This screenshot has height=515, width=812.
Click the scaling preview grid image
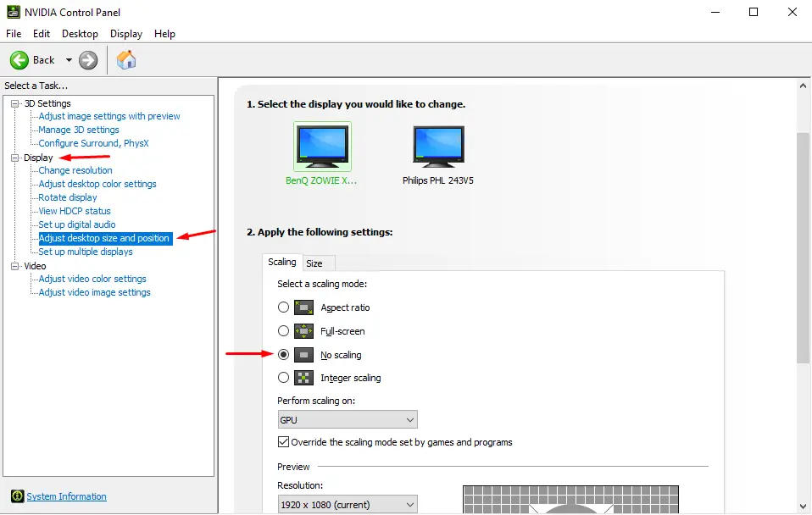570,499
